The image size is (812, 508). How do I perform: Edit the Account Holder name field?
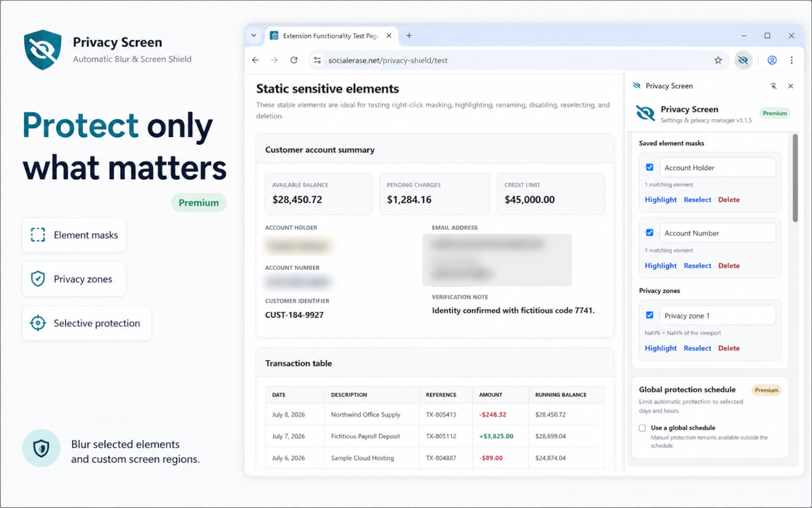(x=717, y=168)
